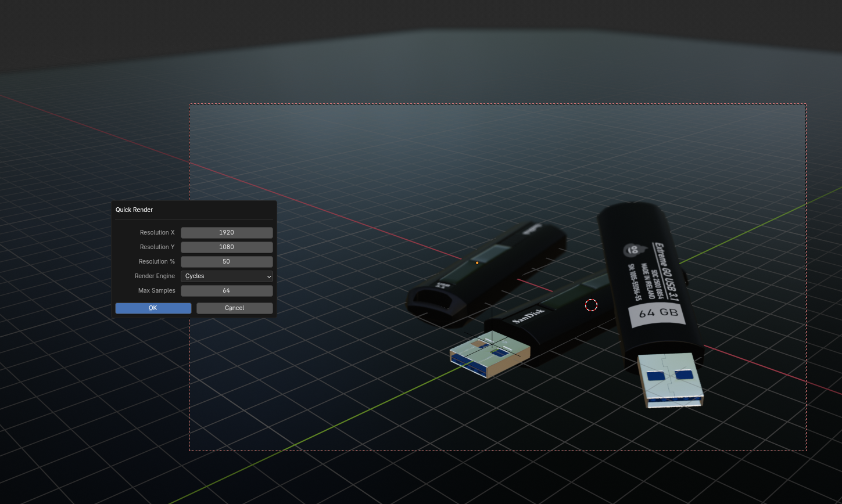Viewport: 842px width, 504px height.
Task: Click the "Max Samples" label
Action: (156, 290)
